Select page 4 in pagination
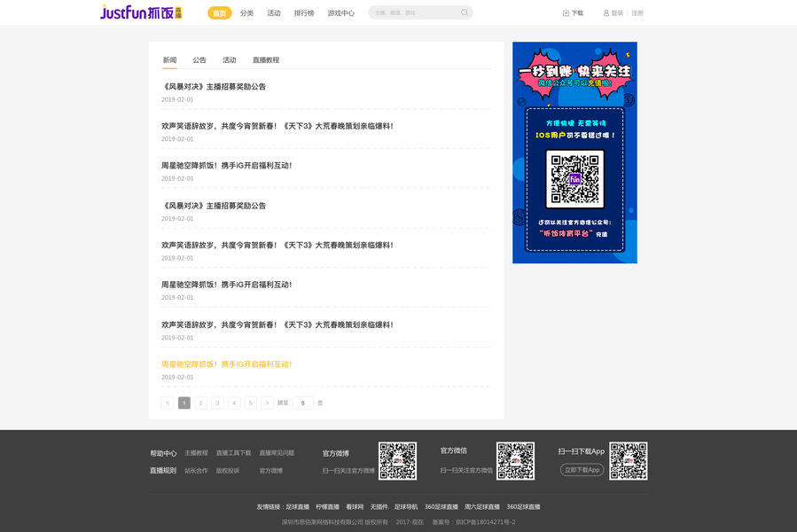The height and width of the screenshot is (532, 797). point(234,403)
